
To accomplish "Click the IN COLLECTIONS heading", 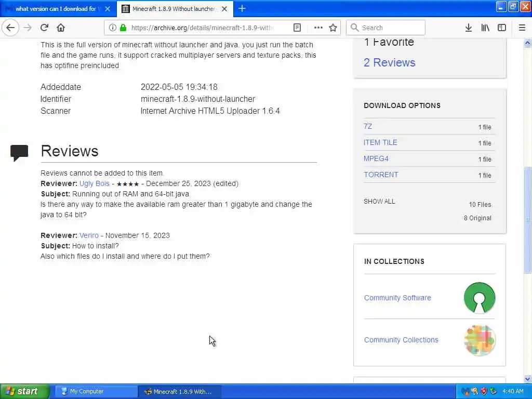I will [394, 261].
